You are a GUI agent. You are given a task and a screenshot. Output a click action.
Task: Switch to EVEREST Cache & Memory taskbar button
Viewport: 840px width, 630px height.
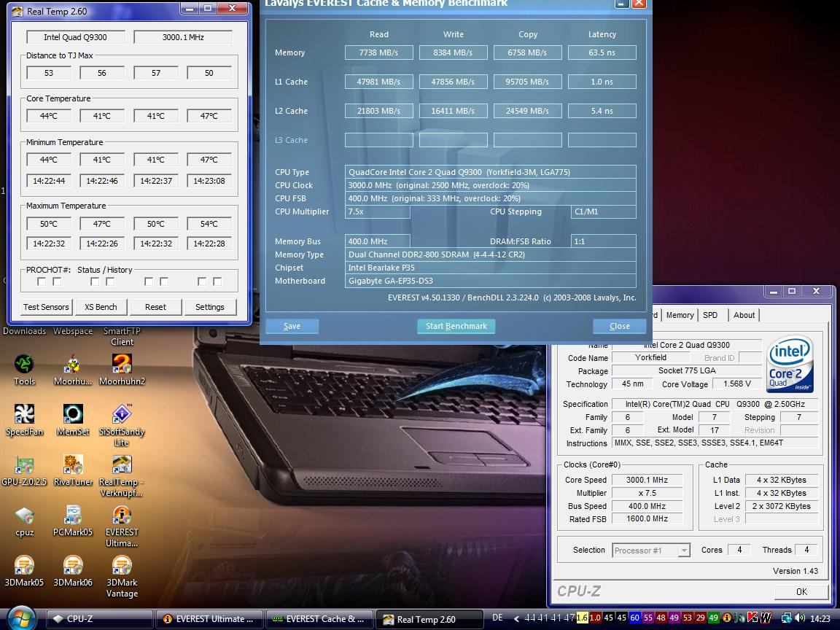319,619
